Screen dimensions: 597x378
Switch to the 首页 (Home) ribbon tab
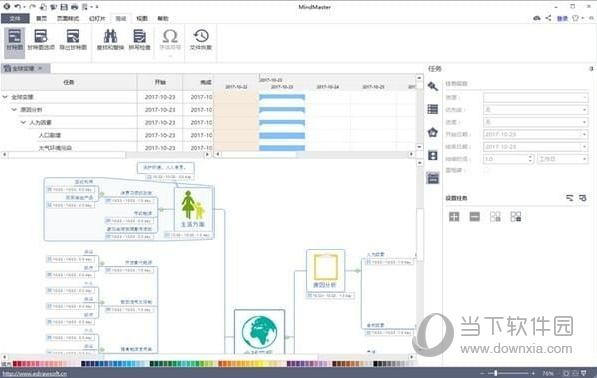[x=42, y=19]
